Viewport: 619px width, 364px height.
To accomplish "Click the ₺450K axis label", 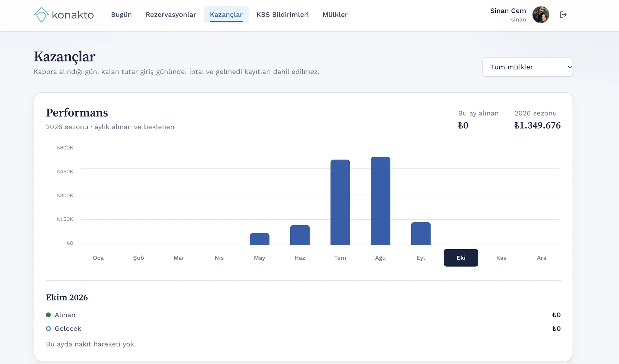I will pos(65,172).
